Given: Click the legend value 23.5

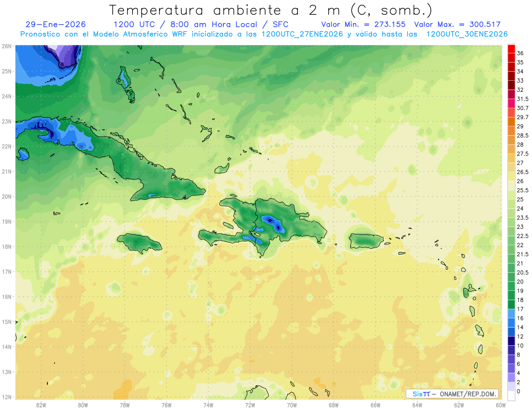Looking at the screenshot, I should 523,218.
